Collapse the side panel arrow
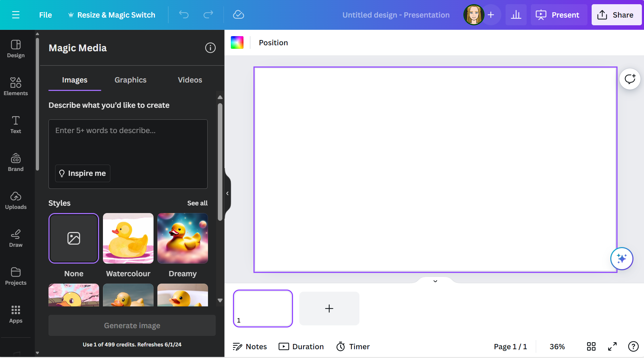The width and height of the screenshot is (644, 358). pos(227,193)
